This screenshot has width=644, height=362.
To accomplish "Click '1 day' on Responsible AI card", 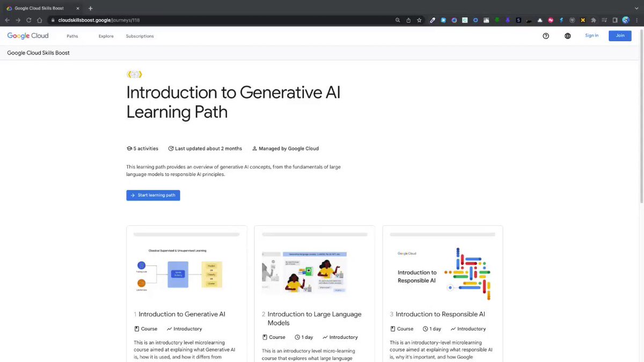I will point(435,329).
